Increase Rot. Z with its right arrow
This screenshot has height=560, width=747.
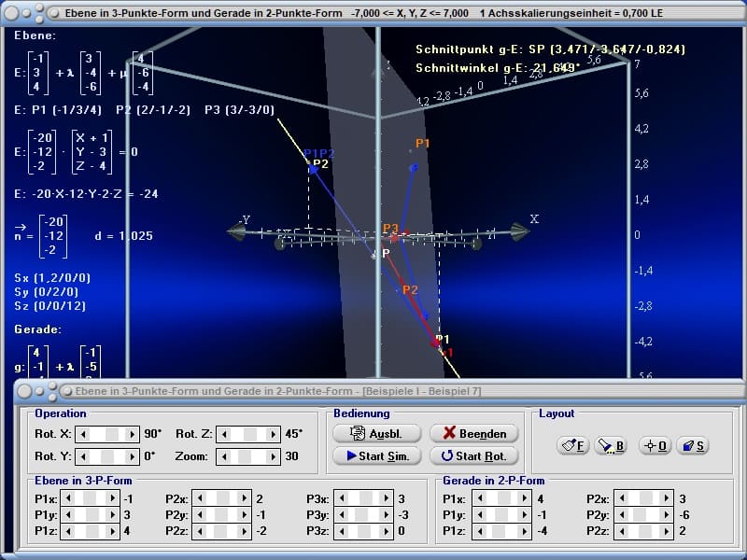pos(273,434)
